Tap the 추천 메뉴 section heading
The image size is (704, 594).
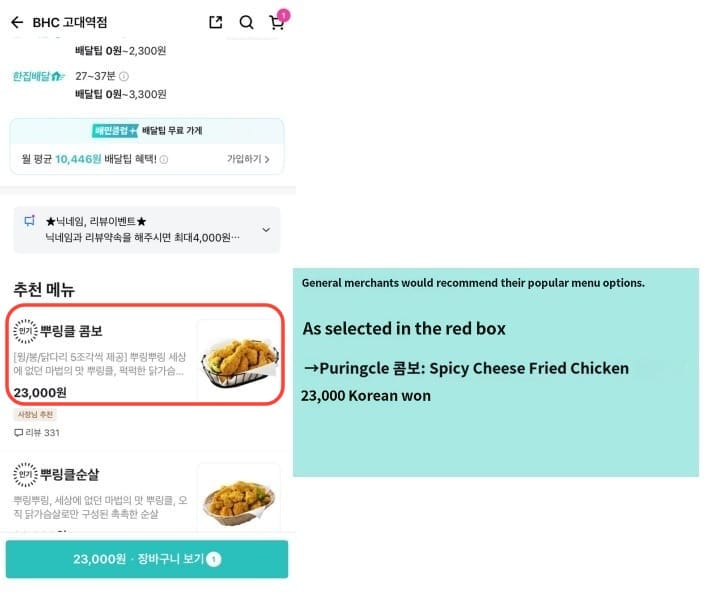pos(44,290)
